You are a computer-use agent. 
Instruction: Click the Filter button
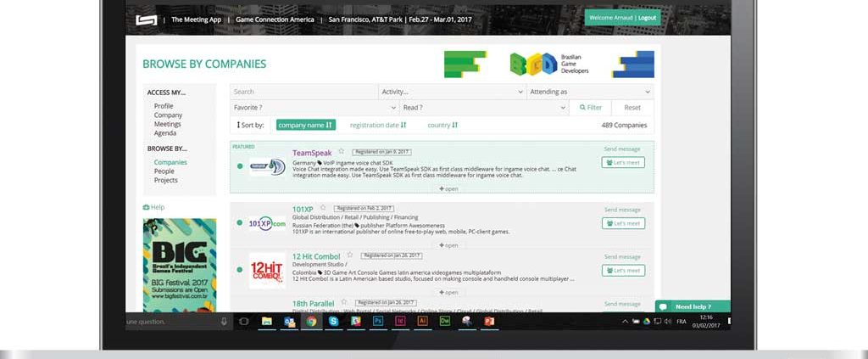590,108
